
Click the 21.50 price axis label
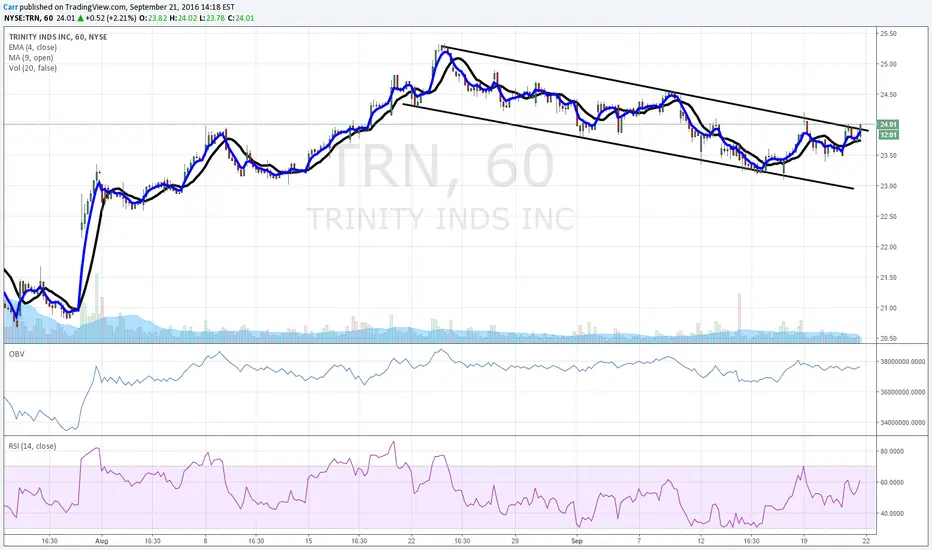coord(888,278)
